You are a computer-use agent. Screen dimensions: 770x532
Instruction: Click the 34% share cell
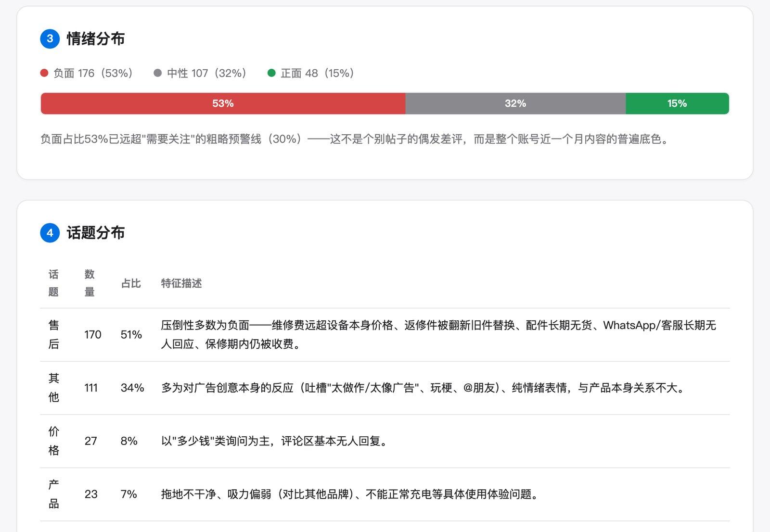132,388
